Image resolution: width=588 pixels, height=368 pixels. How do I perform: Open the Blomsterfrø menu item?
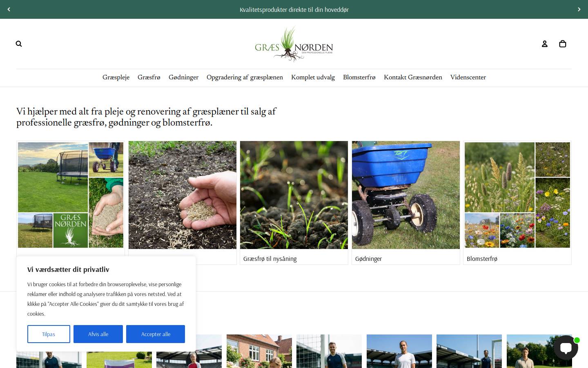[359, 77]
